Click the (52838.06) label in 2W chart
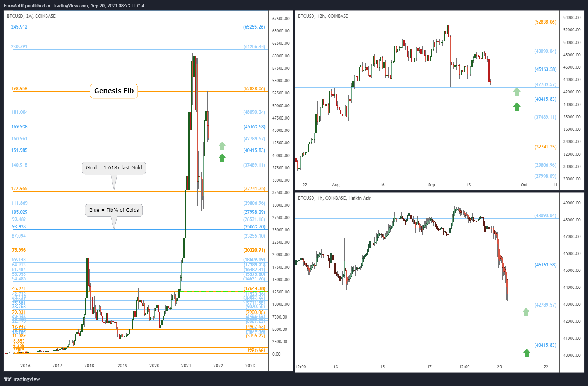 (x=254, y=89)
